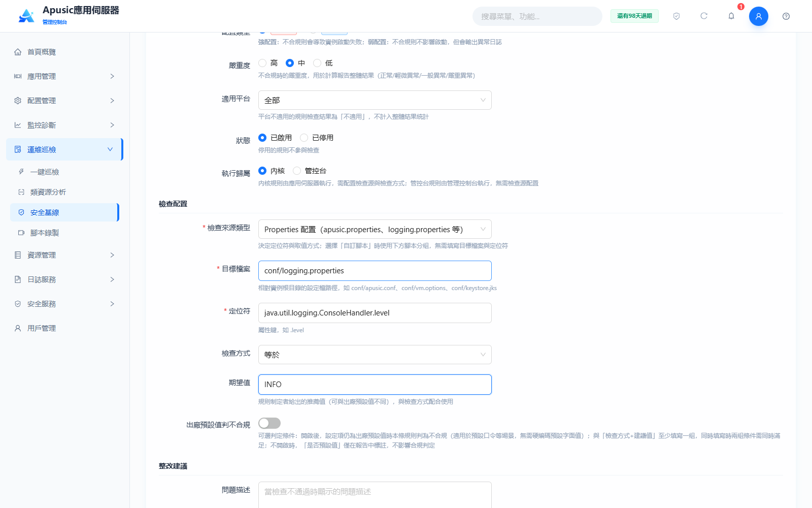Open 安全基線 submenu item
The width and height of the screenshot is (812, 508).
pyautogui.click(x=64, y=212)
